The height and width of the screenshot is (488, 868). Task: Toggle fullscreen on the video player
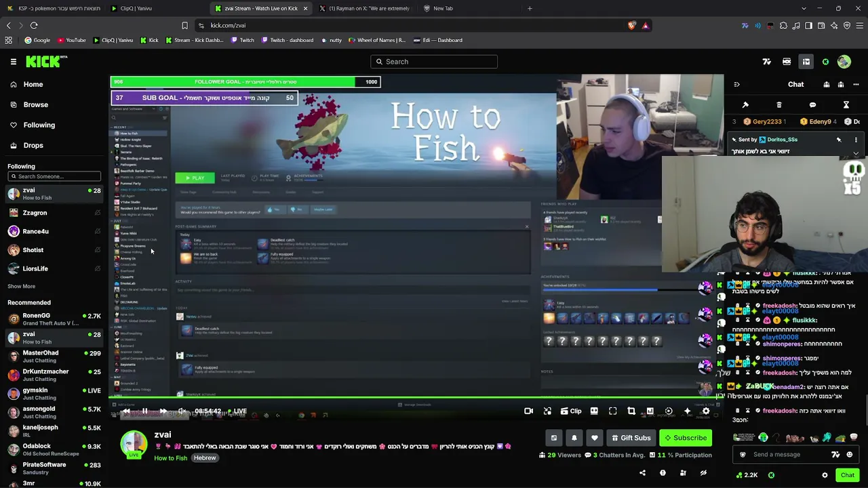point(612,411)
